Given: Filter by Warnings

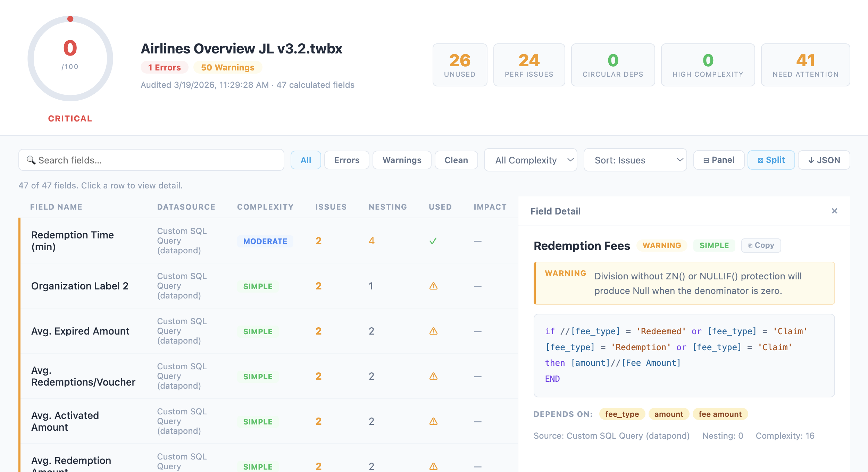Looking at the screenshot, I should coord(402,160).
